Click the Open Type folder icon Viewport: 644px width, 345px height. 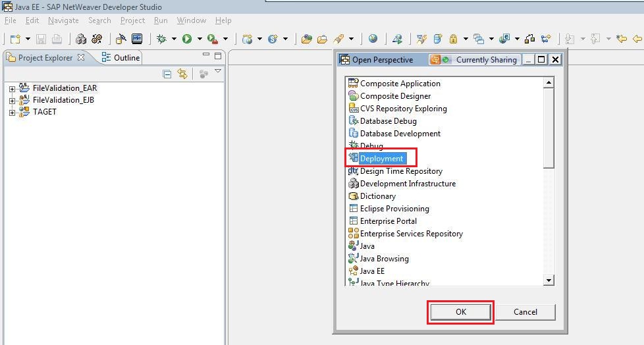pyautogui.click(x=306, y=39)
